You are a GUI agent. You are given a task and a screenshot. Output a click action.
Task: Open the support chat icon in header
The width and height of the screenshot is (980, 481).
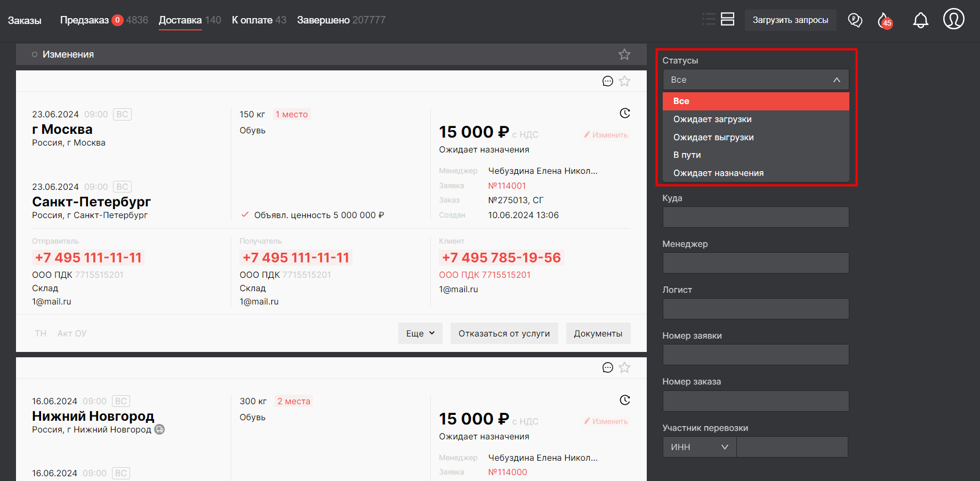pos(855,20)
